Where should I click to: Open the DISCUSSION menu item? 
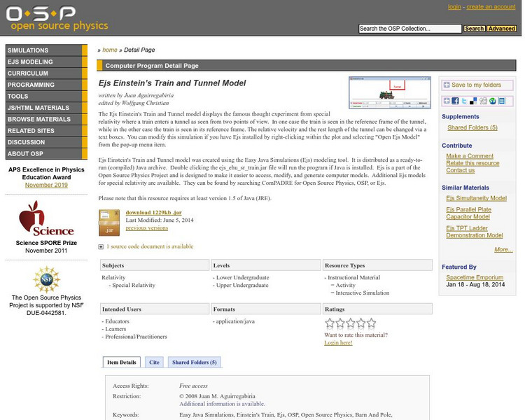(46, 142)
